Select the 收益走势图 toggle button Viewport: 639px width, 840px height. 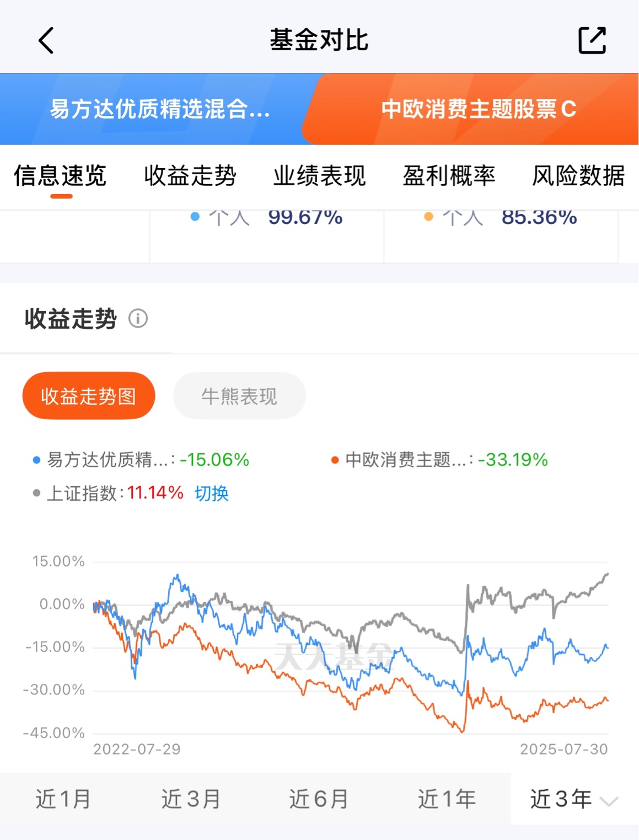point(89,395)
